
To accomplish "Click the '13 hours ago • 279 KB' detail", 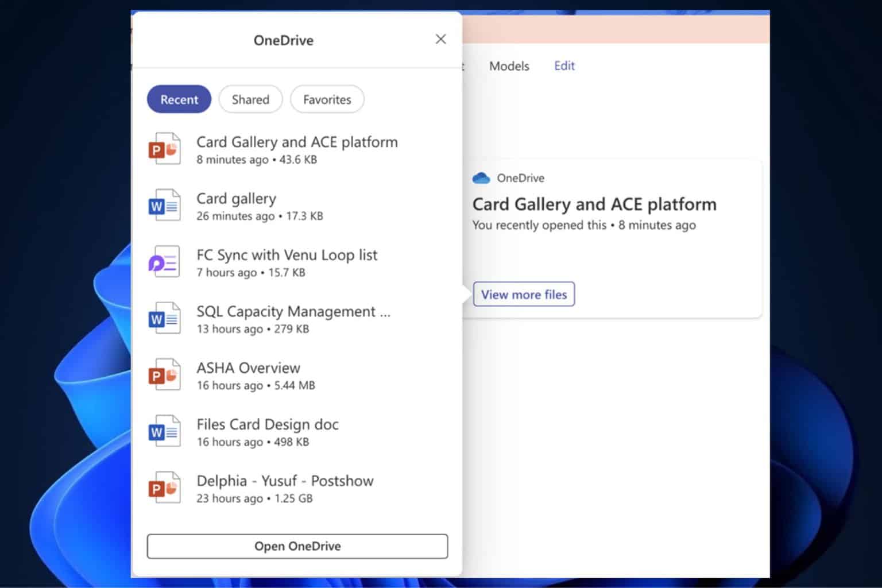I will pos(253,329).
